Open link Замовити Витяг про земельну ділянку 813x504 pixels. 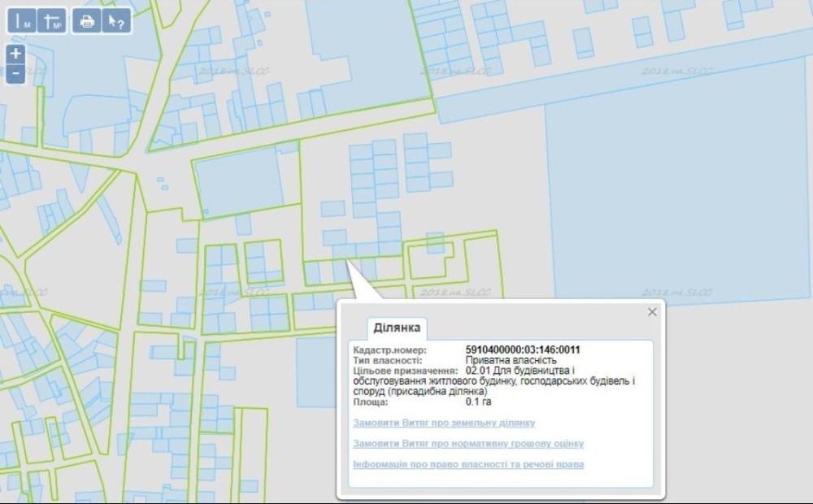pos(444,423)
